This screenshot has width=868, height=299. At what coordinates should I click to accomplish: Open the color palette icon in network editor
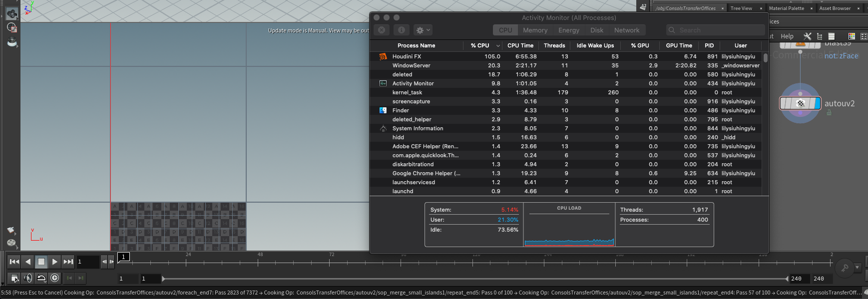[852, 36]
